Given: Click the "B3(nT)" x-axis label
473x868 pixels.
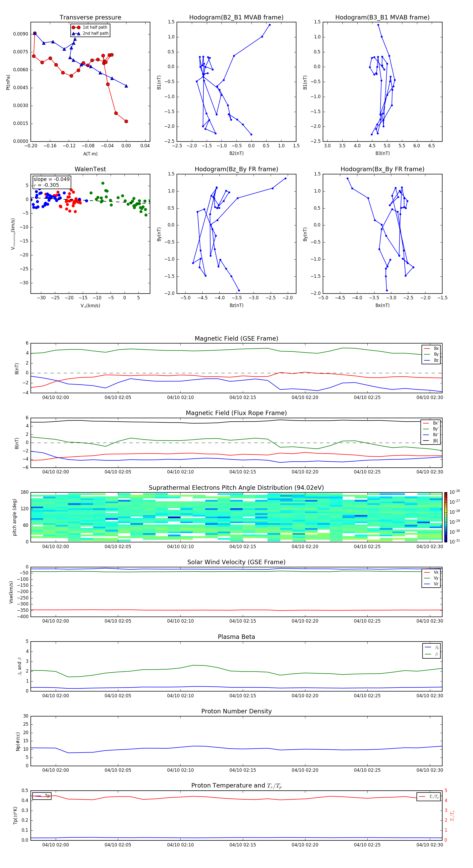Looking at the screenshot, I should [382, 153].
